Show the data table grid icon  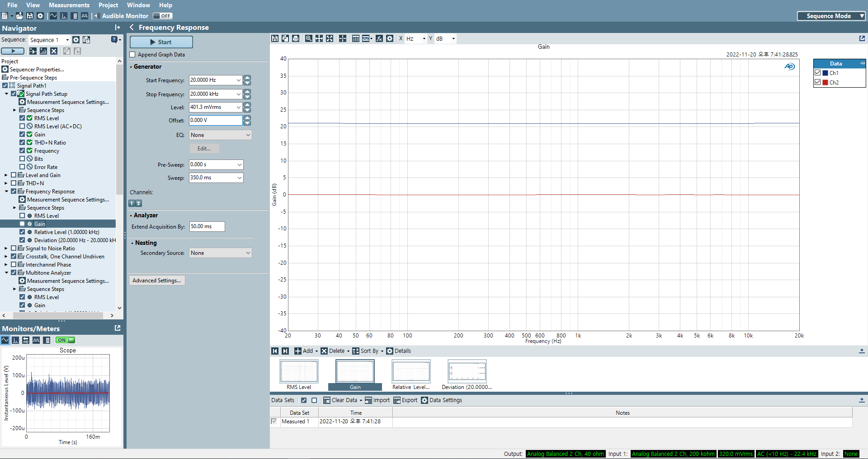(356, 38)
